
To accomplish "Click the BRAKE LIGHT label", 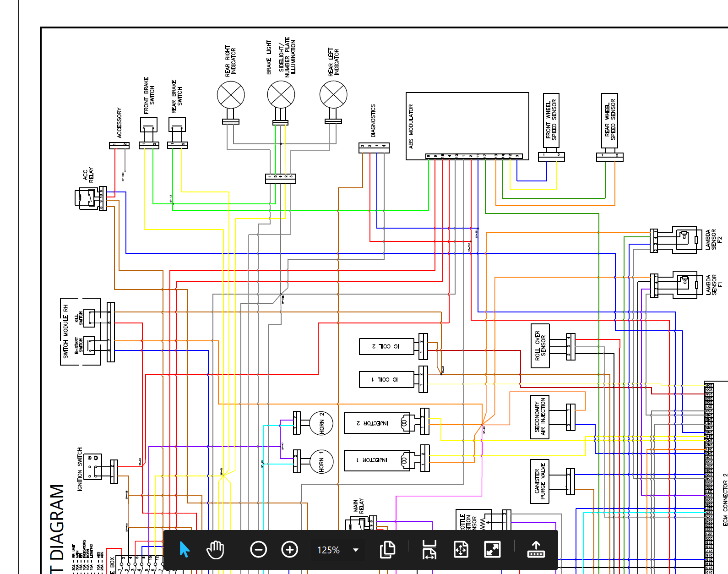I will (x=269, y=58).
